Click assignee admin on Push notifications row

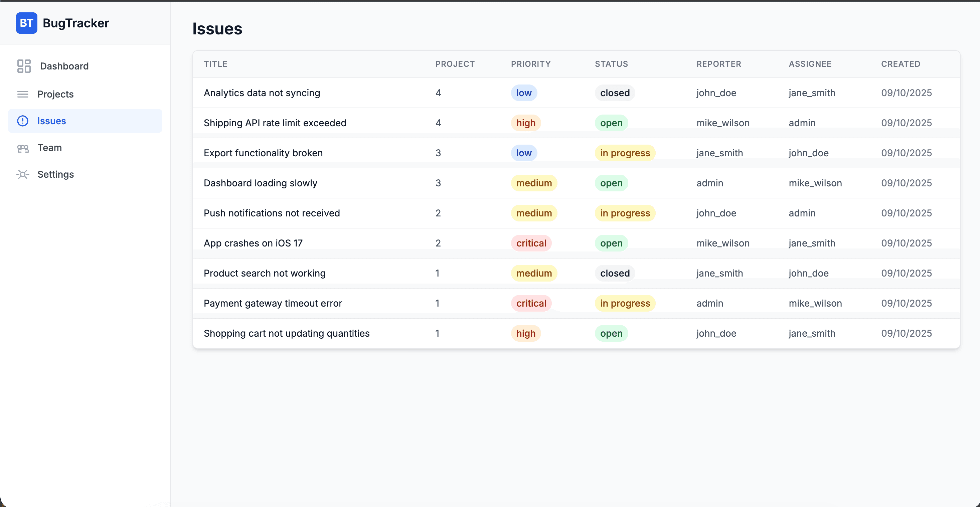tap(802, 213)
